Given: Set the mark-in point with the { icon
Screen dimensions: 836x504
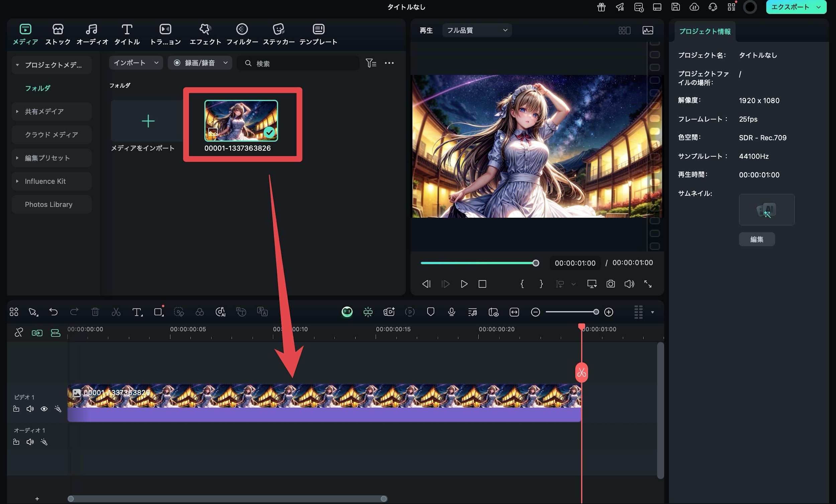Looking at the screenshot, I should click(x=522, y=284).
